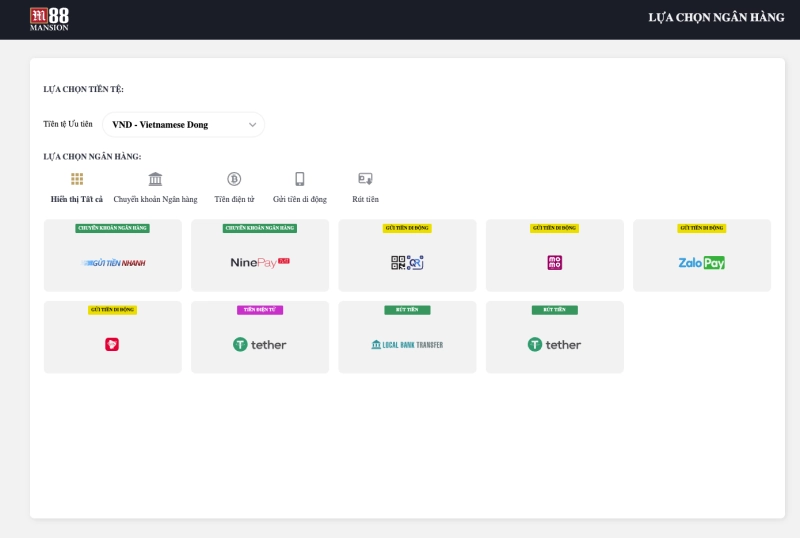Screen dimensions: 800x538
Task: Click the Lựa chọn ngân hàng section heading
Action: coord(92,156)
